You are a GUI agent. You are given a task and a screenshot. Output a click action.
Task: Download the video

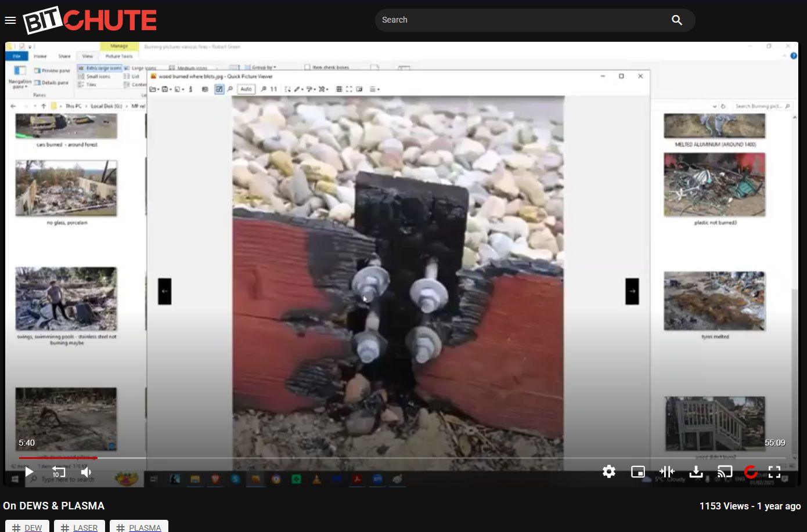tap(696, 472)
